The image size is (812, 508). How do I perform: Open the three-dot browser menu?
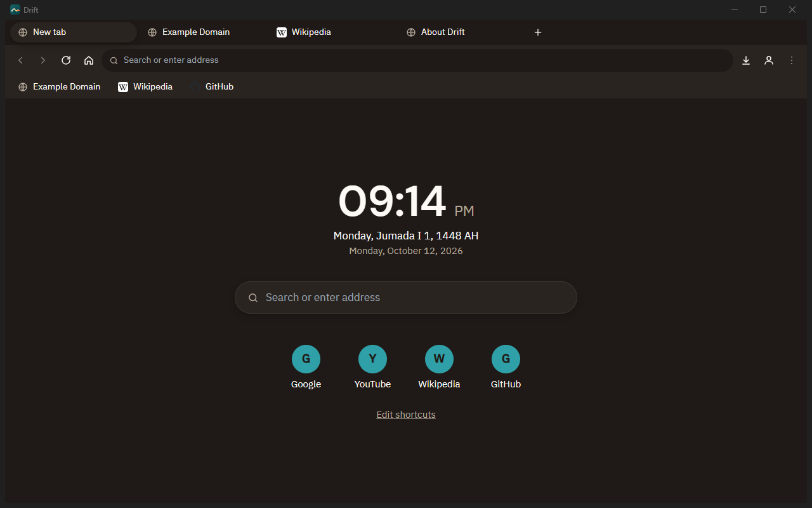click(792, 60)
